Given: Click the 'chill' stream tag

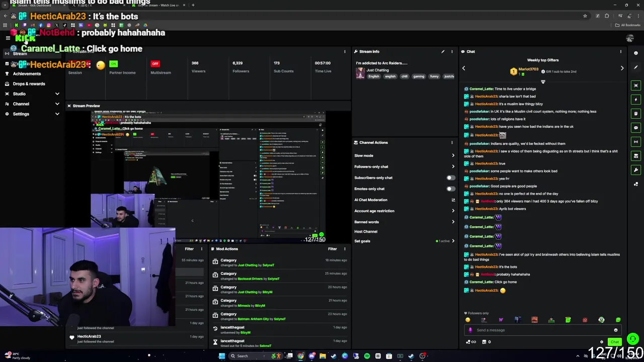Looking at the screenshot, I should (x=404, y=76).
